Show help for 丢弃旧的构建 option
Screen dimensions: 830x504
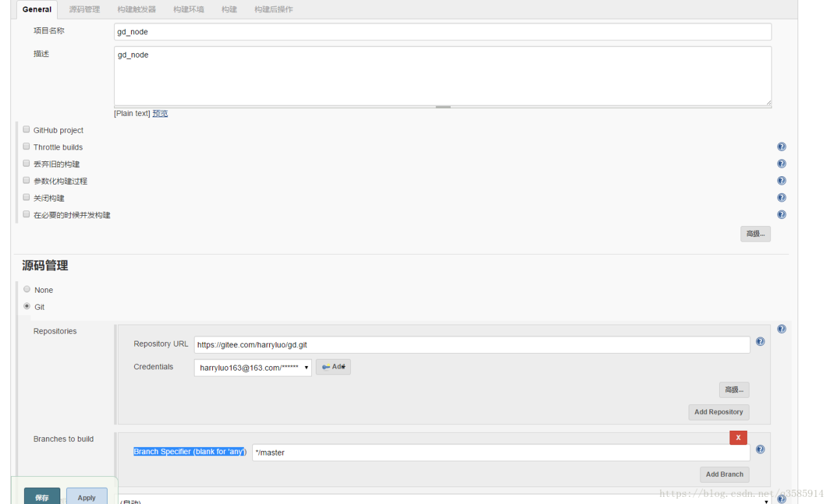click(x=781, y=164)
